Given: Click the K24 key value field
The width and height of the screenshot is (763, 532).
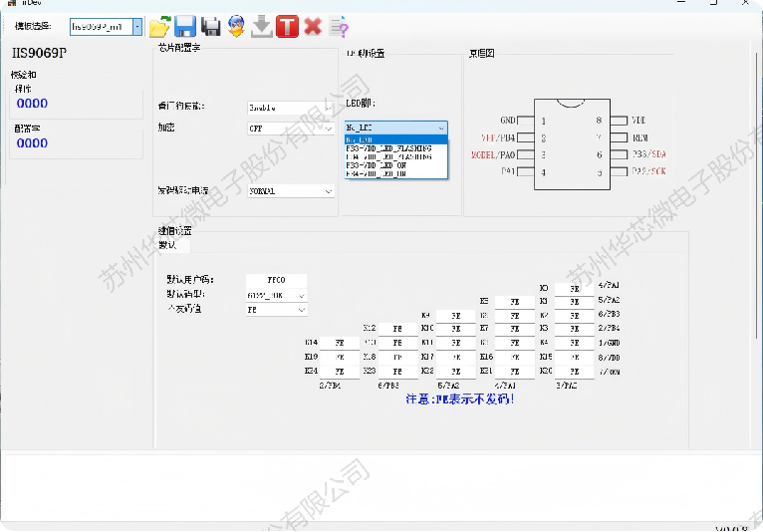Looking at the screenshot, I should [x=340, y=372].
